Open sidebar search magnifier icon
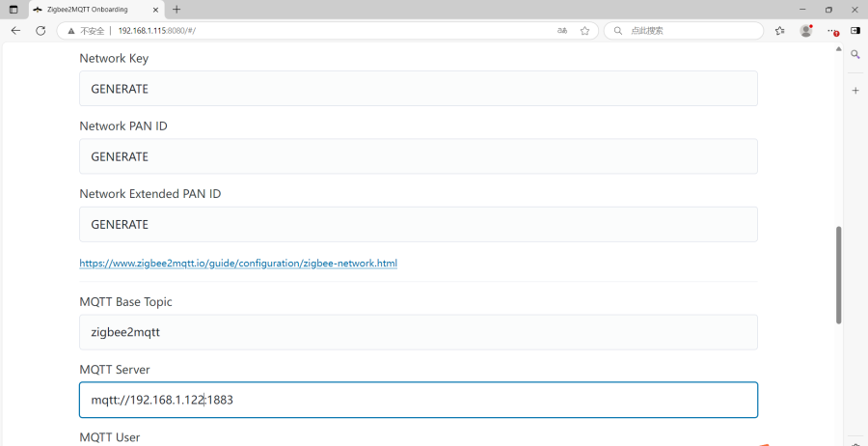 click(855, 54)
